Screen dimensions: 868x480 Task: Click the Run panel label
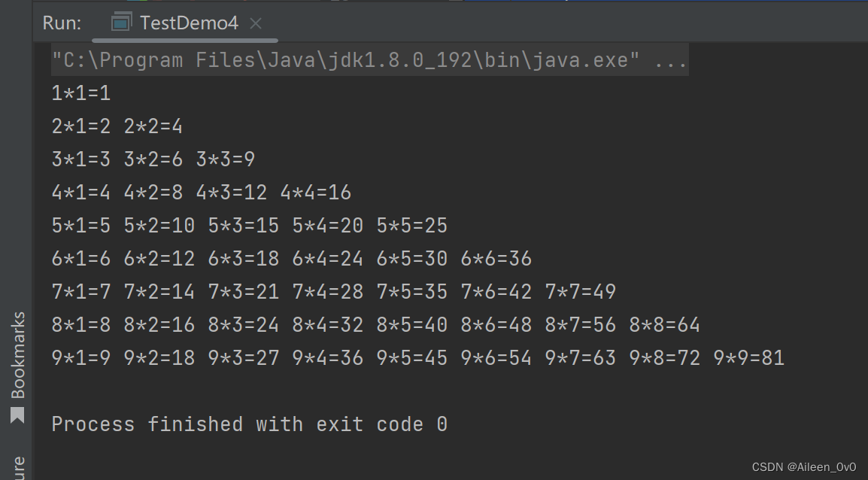(x=62, y=23)
